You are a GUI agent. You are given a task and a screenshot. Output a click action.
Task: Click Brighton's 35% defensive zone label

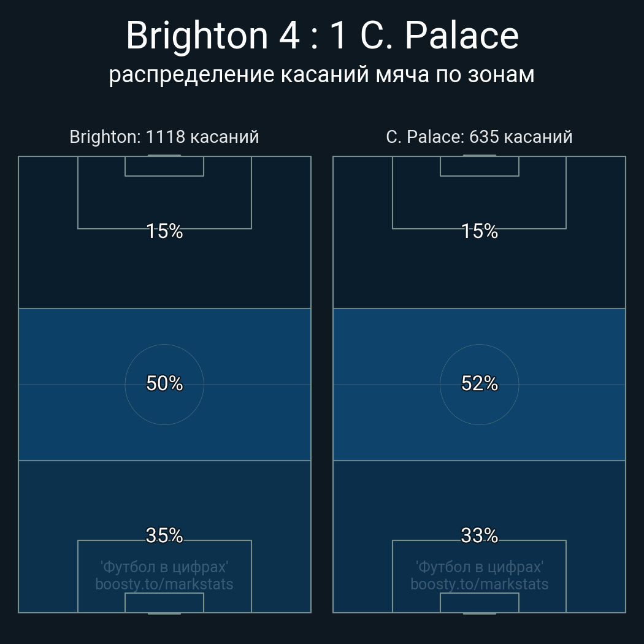[164, 536]
